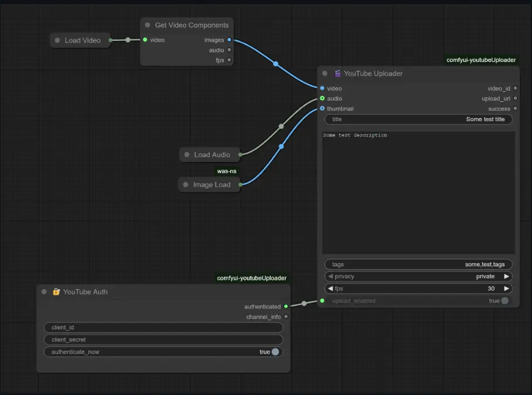Toggle the authenticate_now switch
This screenshot has height=395, width=532.
(275, 352)
